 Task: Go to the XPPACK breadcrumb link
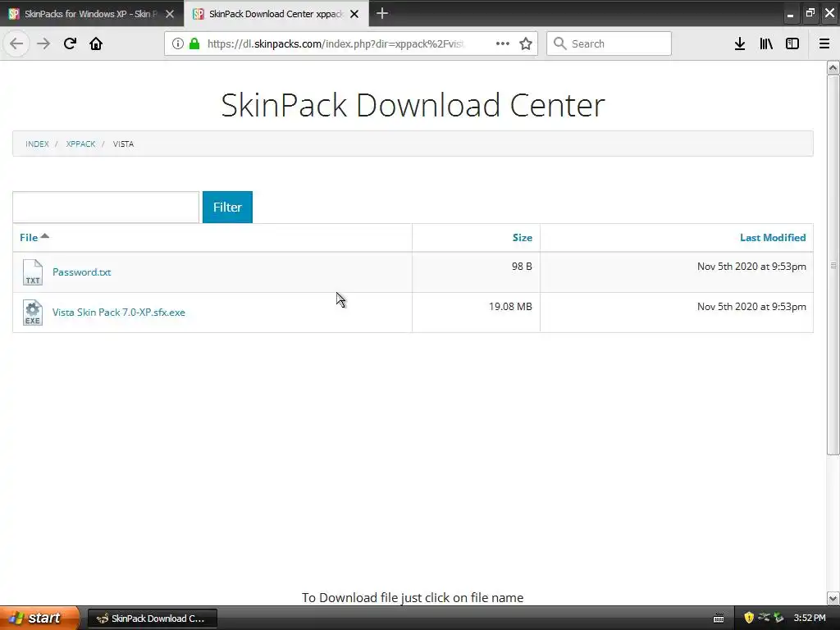pyautogui.click(x=81, y=144)
